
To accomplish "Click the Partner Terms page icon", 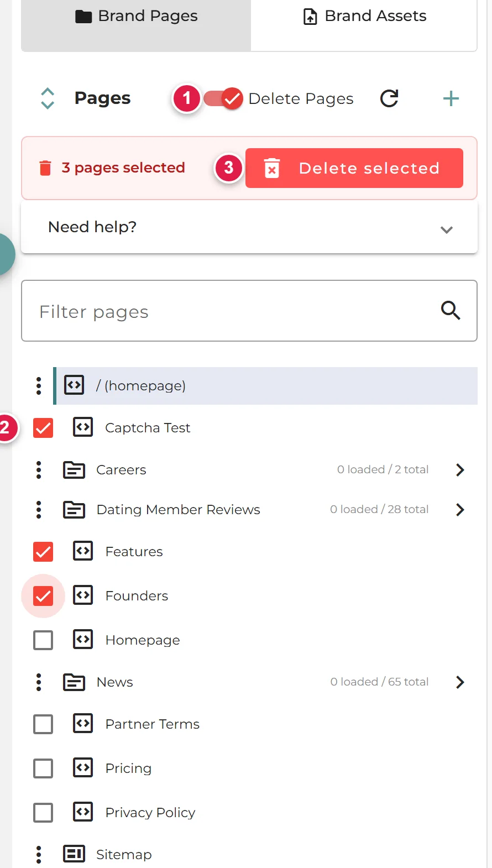I will click(83, 723).
